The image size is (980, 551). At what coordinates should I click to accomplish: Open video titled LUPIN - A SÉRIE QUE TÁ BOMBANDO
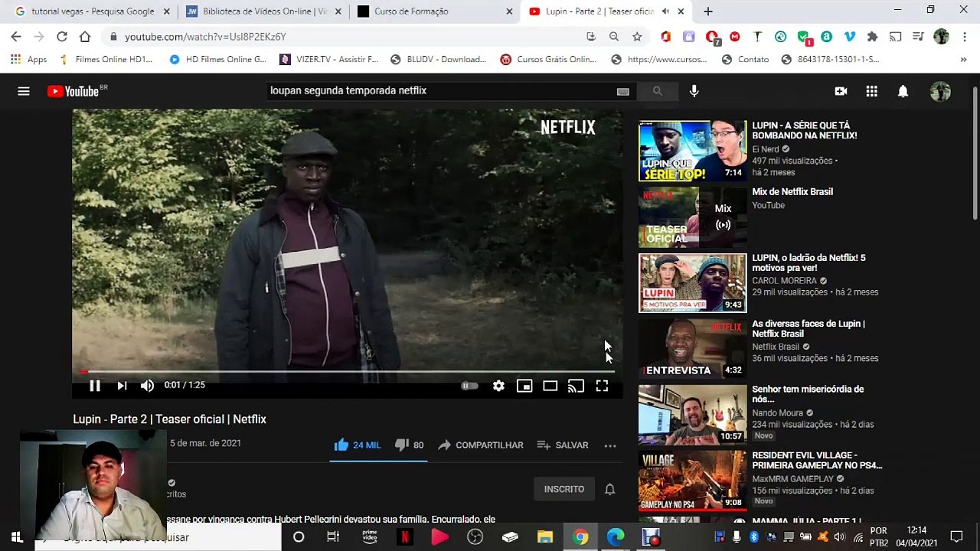click(x=805, y=130)
